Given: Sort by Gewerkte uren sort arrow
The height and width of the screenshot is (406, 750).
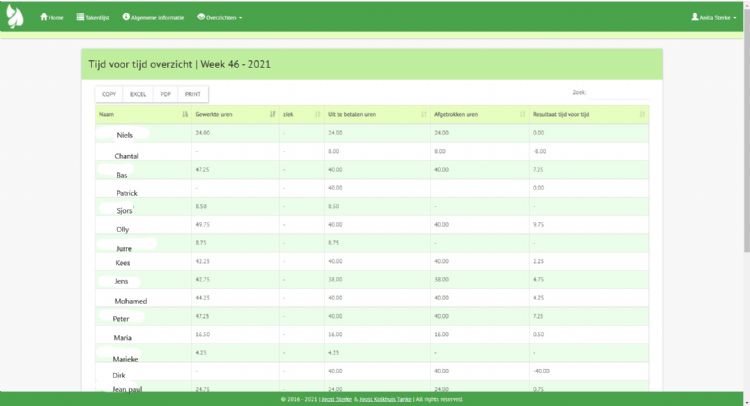Looking at the screenshot, I should tap(273, 114).
